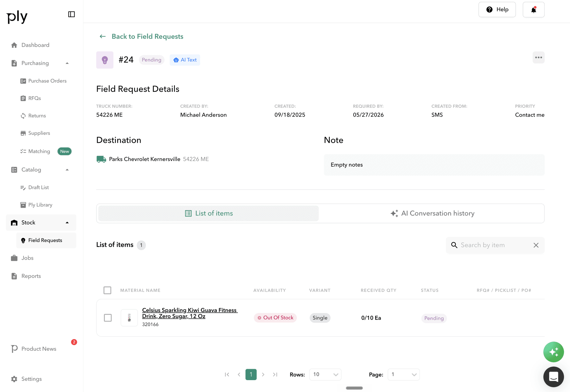570x392 pixels.
Task: Click the destination truck icon
Action: pos(101,159)
